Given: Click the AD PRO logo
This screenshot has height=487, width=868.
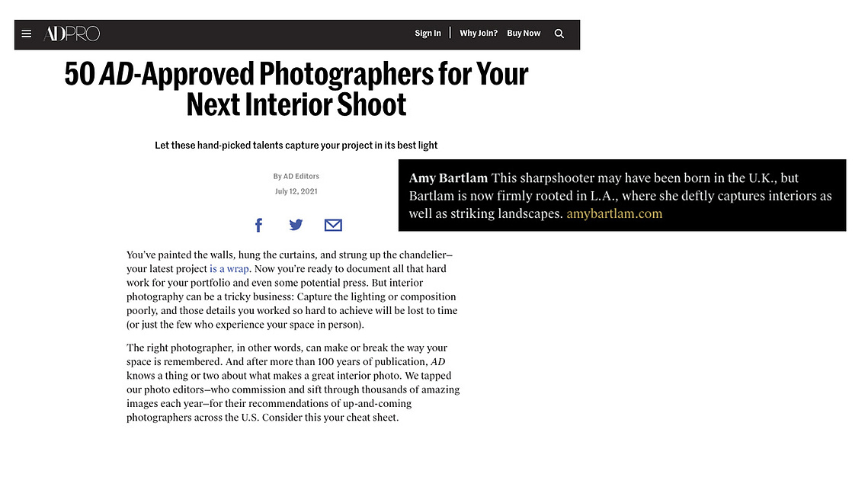Looking at the screenshot, I should (72, 34).
